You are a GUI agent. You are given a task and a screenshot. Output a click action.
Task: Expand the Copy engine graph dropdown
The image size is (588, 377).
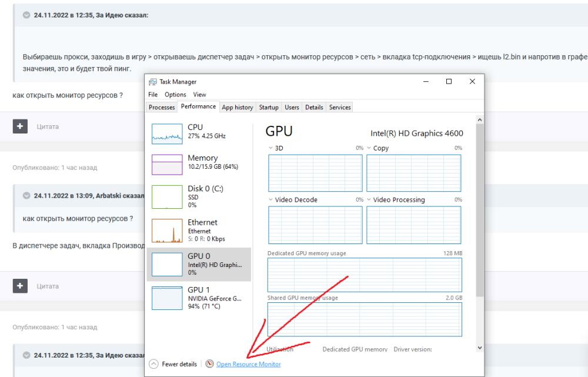point(369,148)
